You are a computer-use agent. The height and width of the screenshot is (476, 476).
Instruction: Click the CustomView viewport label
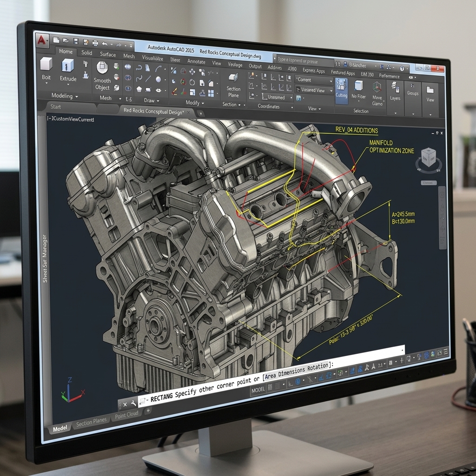(x=71, y=119)
